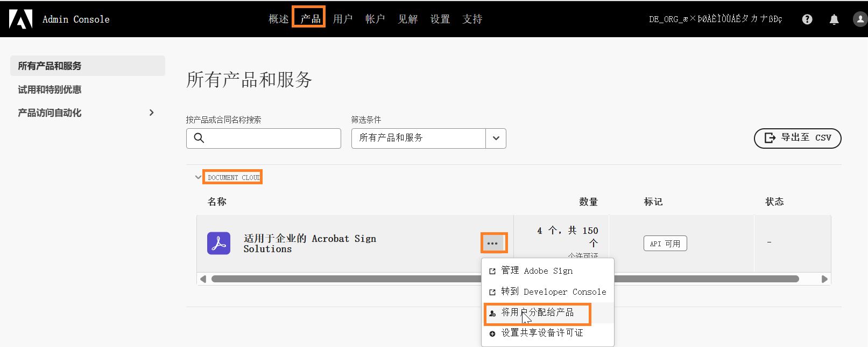
Task: Click the 标记 column header
Action: coord(653,202)
